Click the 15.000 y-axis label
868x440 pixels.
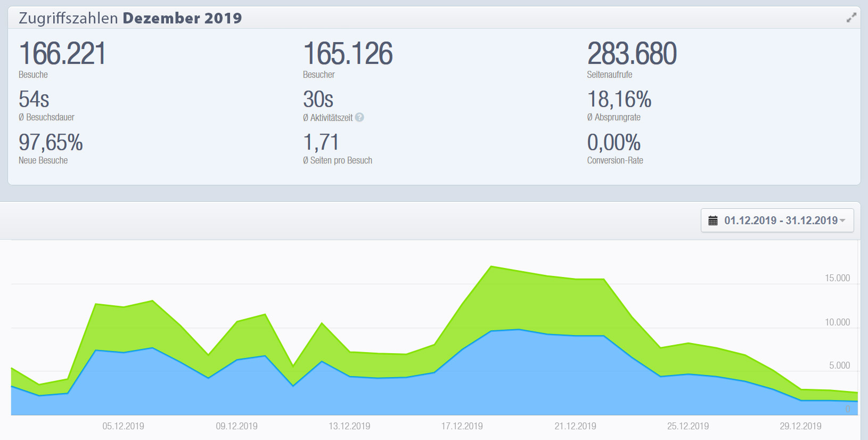click(x=837, y=278)
